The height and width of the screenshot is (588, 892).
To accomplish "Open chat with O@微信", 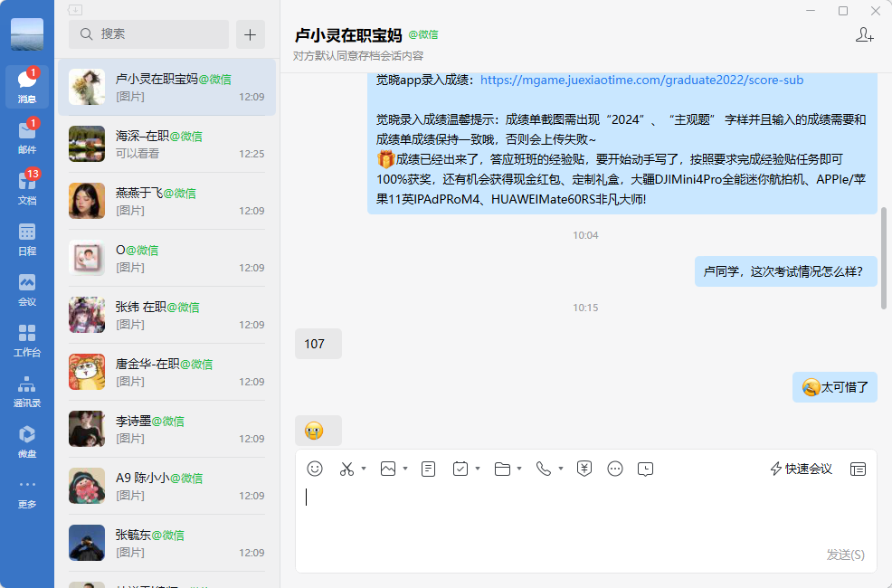I will click(x=166, y=258).
